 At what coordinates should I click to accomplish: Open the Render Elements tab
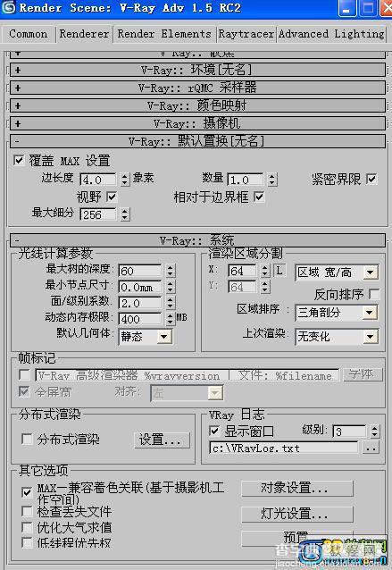(x=164, y=34)
